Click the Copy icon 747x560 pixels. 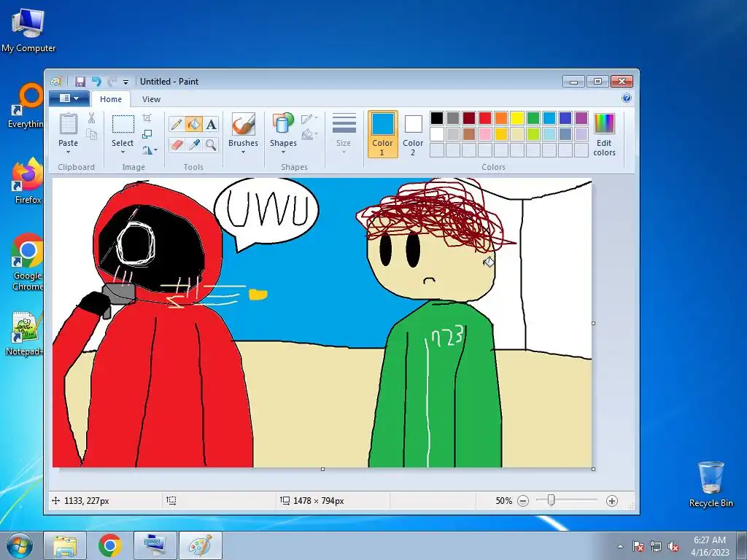(91, 135)
